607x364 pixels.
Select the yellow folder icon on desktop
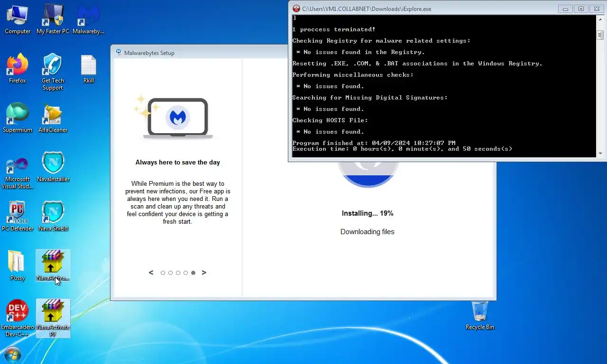pos(18,266)
